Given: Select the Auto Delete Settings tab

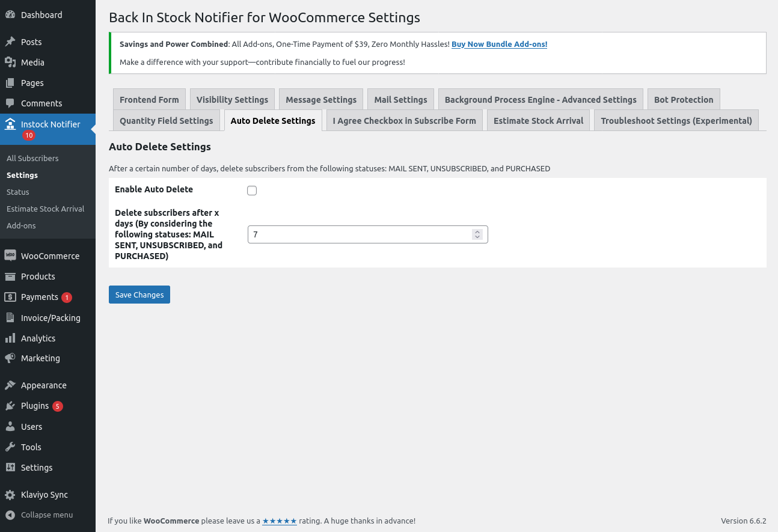Looking at the screenshot, I should (273, 121).
